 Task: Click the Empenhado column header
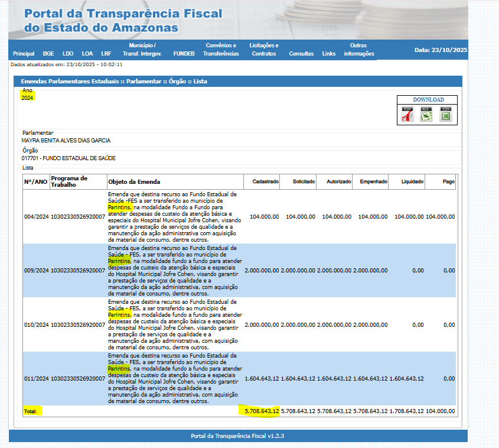(374, 181)
